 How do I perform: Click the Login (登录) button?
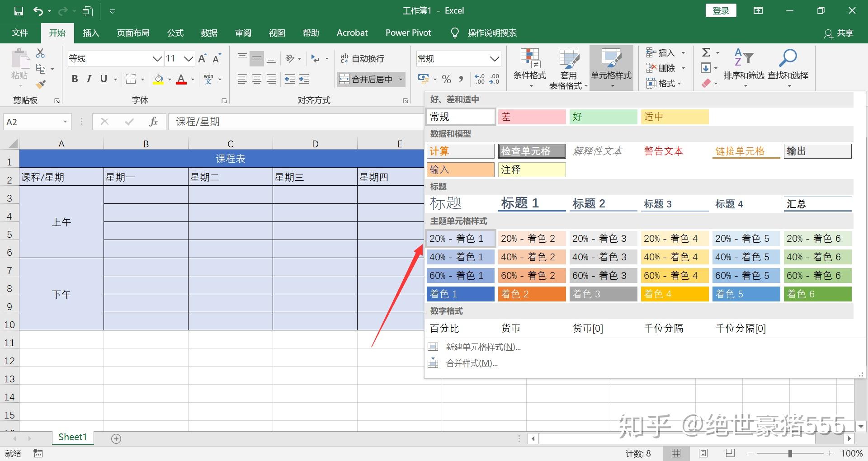click(x=721, y=11)
